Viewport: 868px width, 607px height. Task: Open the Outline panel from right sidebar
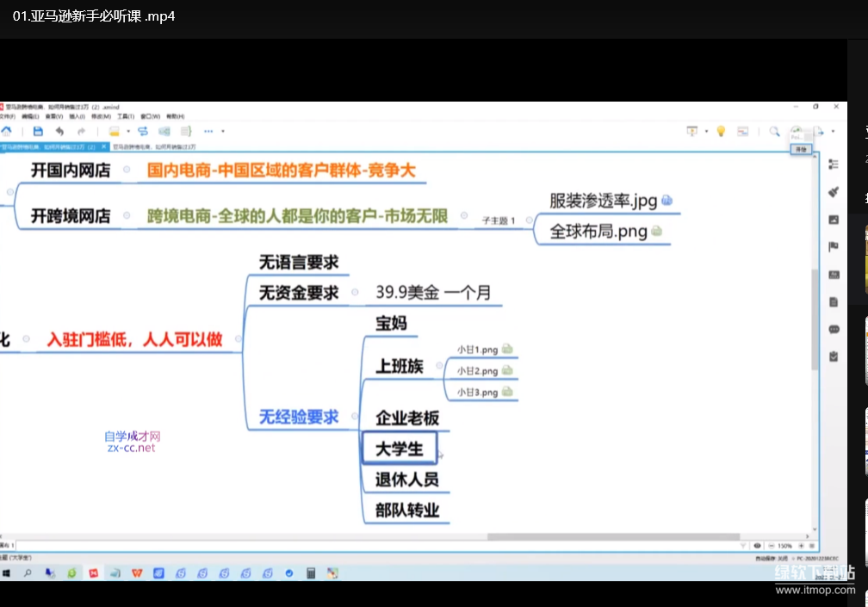[x=833, y=164]
